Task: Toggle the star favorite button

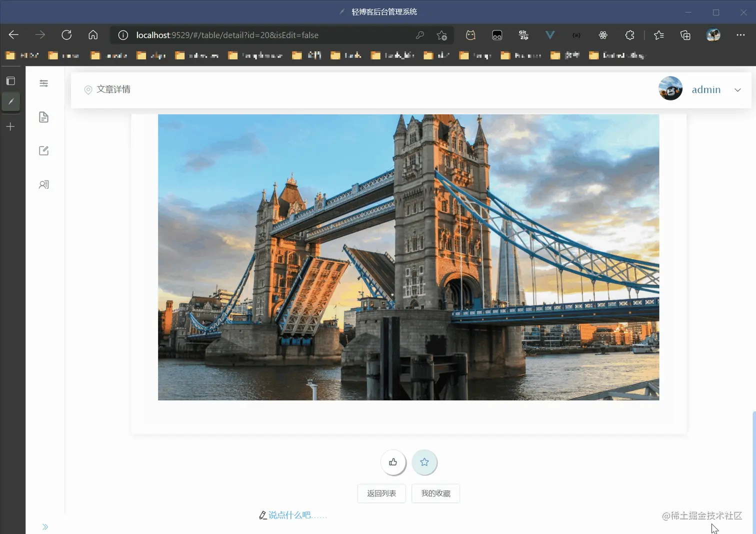Action: 424,462
